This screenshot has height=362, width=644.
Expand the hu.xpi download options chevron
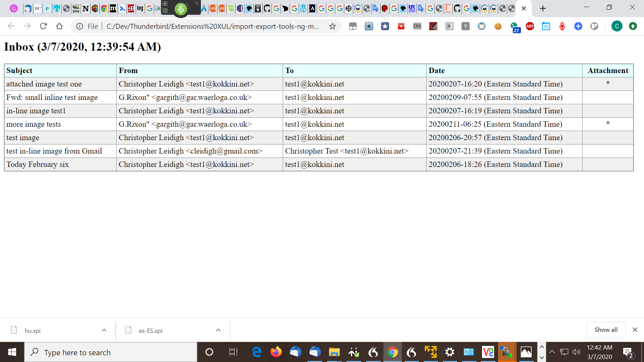click(104, 330)
